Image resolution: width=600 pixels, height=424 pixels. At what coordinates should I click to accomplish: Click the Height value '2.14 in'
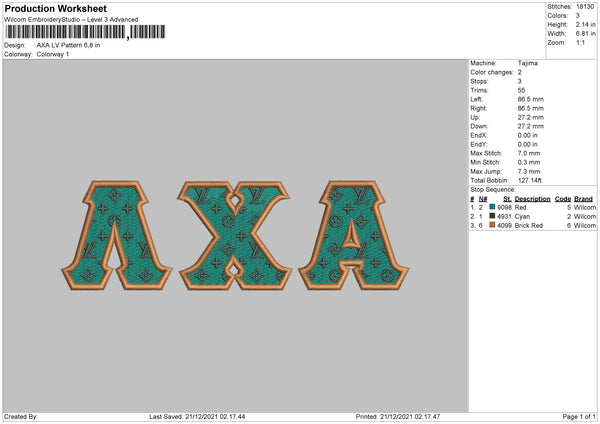click(585, 24)
